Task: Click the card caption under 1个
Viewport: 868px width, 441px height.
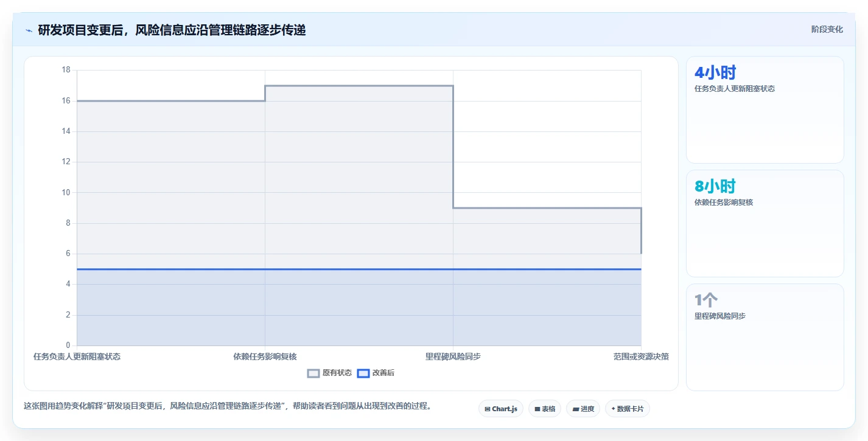Action: tap(720, 316)
